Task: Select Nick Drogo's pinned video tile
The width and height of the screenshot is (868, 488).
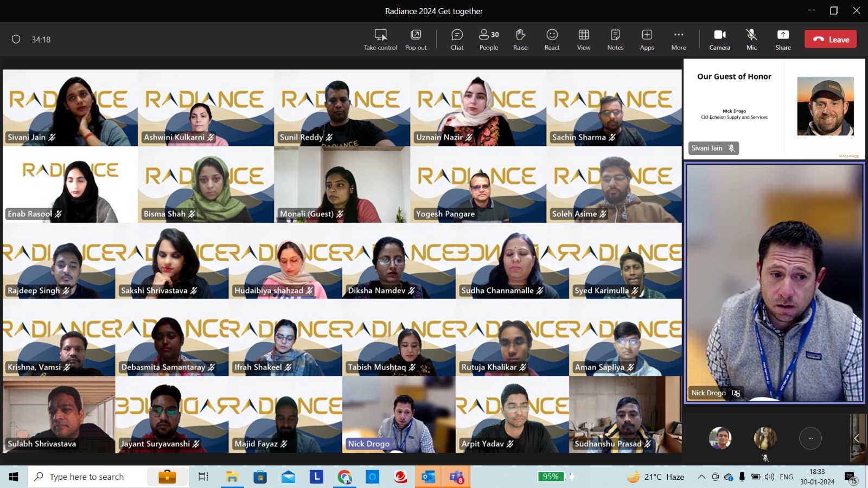Action: tap(775, 283)
